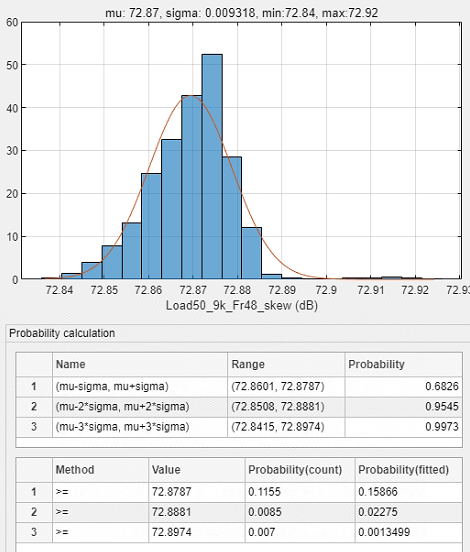Select row 1 header in the sigma range table
The width and height of the screenshot is (470, 552).
[34, 387]
